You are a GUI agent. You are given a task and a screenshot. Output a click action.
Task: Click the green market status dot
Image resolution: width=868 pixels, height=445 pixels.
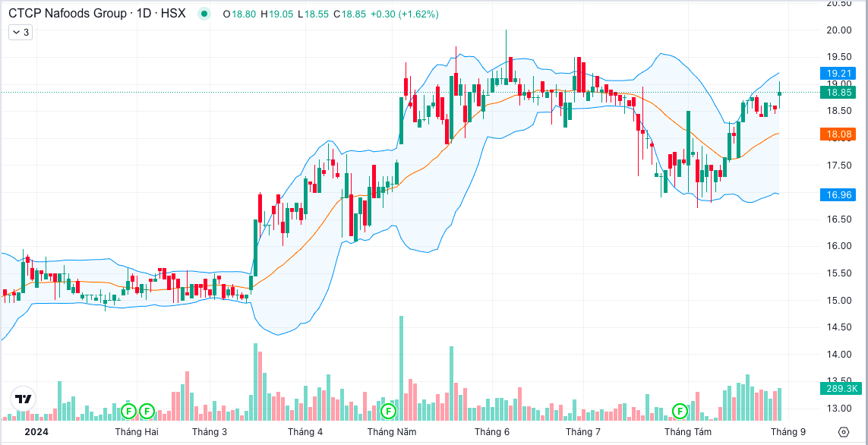click(205, 14)
